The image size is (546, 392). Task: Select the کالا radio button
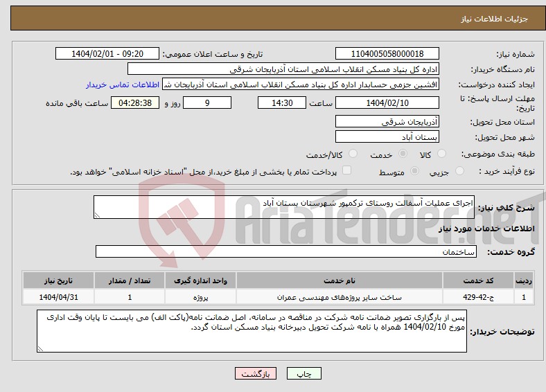441,154
